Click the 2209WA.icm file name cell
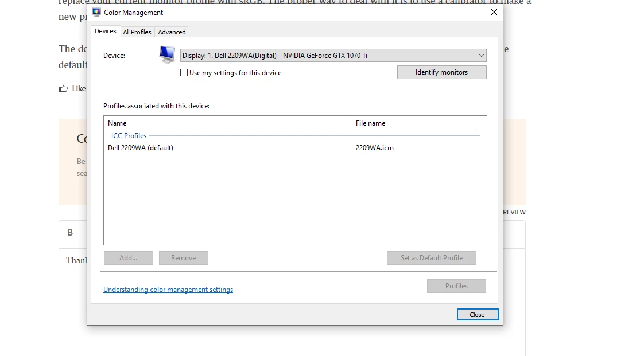The image size is (644, 356). coord(375,148)
